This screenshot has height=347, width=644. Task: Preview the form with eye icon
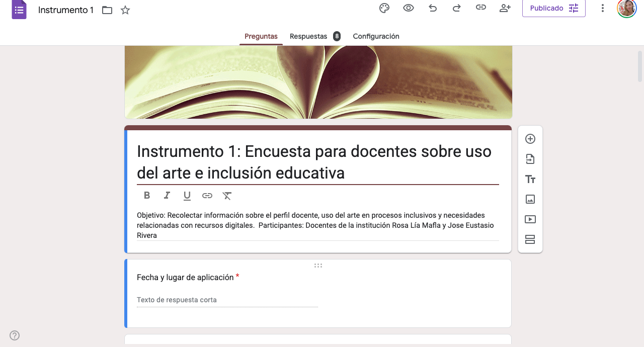pos(409,8)
